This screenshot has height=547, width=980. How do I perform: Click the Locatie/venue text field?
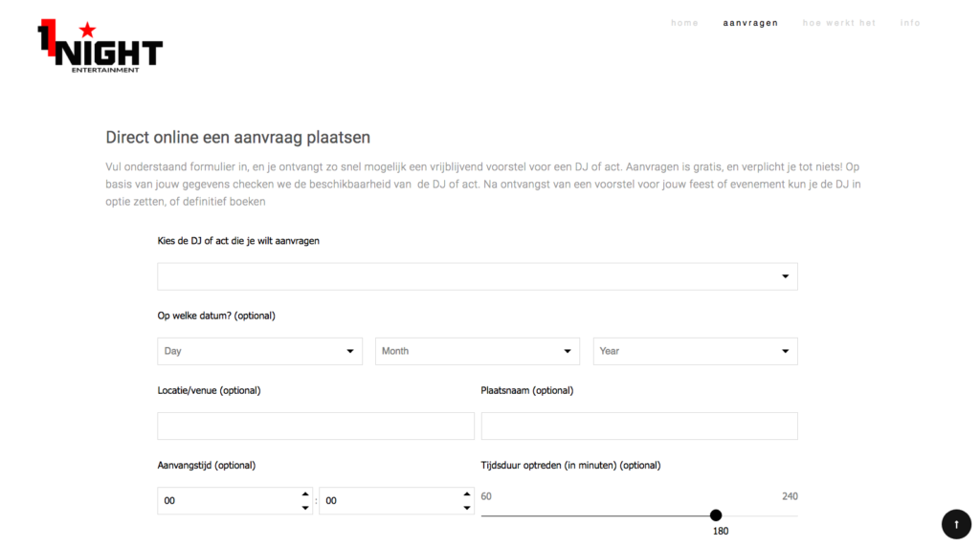coord(316,426)
